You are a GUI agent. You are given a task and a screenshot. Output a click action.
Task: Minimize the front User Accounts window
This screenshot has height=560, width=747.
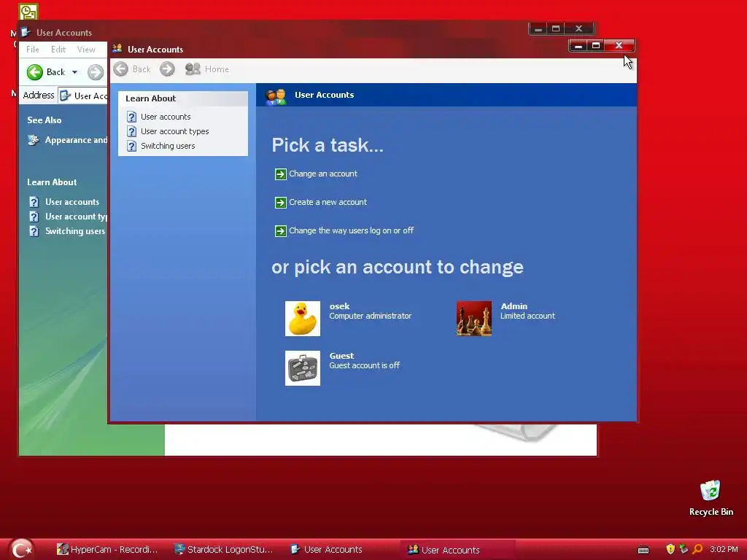(x=578, y=46)
